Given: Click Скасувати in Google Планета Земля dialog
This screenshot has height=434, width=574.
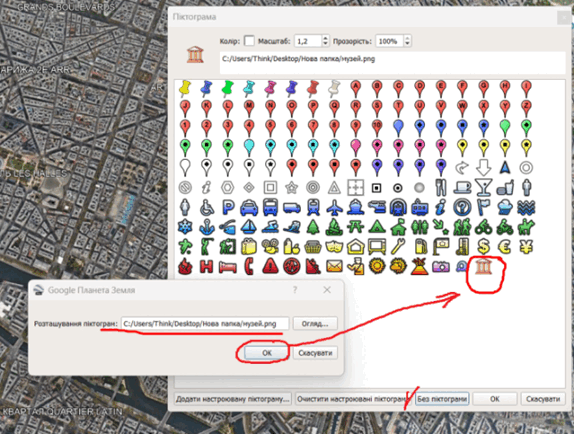Looking at the screenshot, I should point(315,353).
